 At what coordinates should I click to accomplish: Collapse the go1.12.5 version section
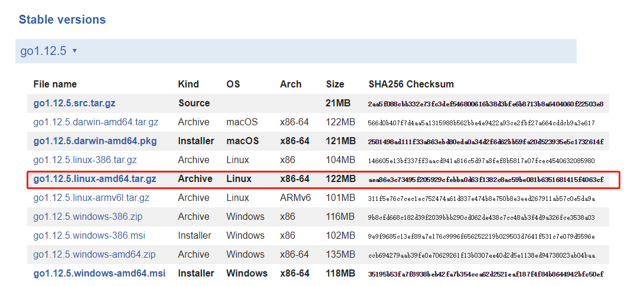[x=44, y=51]
